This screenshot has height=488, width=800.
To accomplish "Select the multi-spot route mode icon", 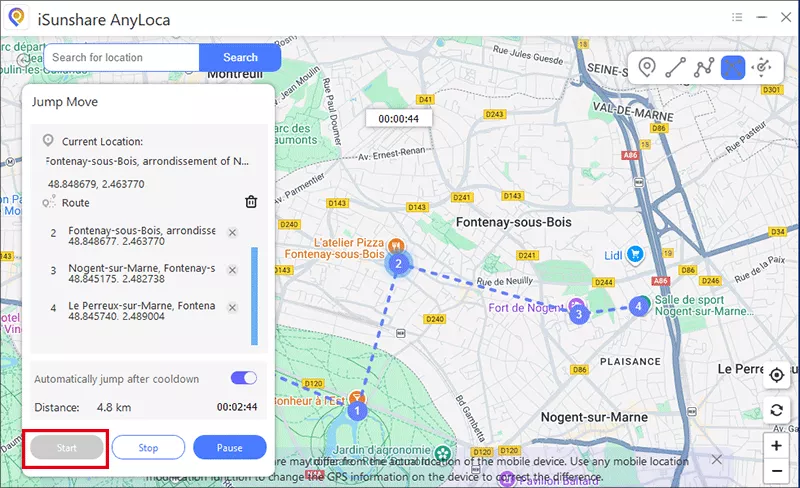I will 704,67.
